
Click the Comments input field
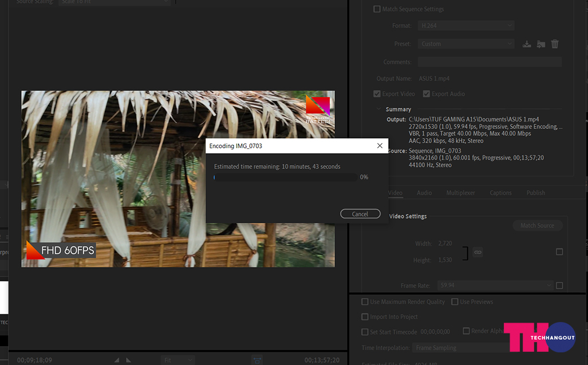point(490,62)
